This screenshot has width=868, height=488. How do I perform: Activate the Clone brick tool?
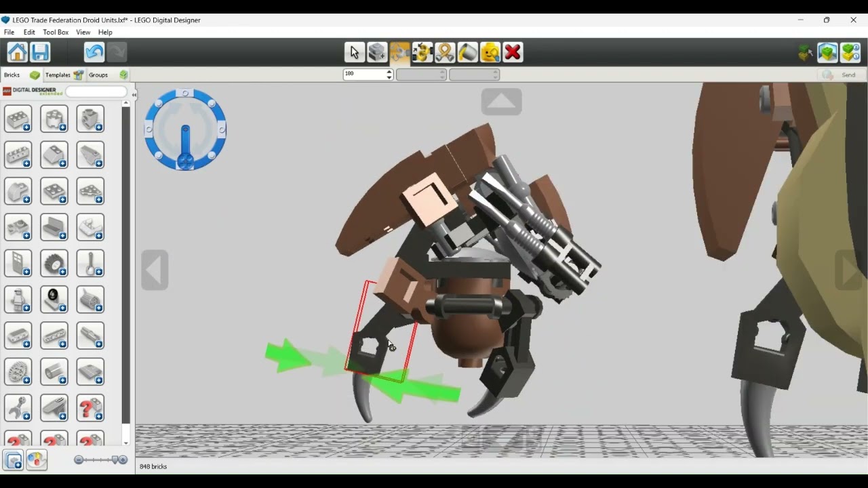click(377, 52)
